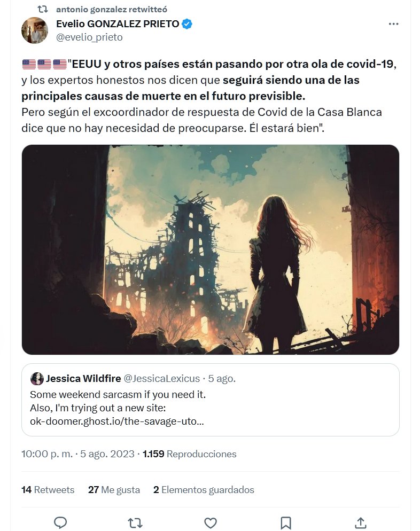Click the @evelio_prieto handle
This screenshot has width=420, height=531.
point(89,37)
